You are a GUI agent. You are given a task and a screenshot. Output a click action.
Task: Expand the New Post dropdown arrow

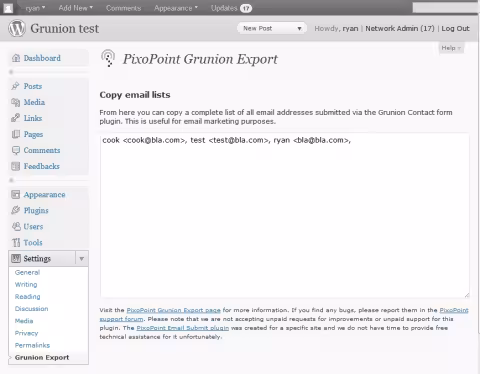(x=299, y=28)
